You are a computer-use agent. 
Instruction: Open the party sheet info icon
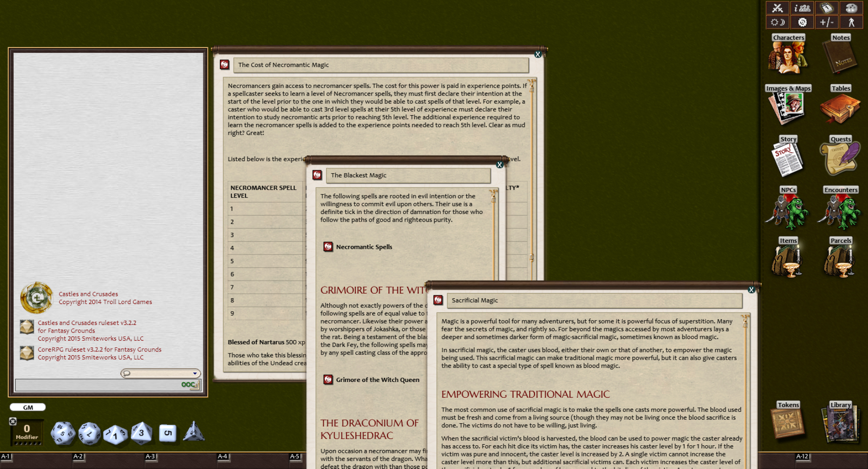coord(802,8)
